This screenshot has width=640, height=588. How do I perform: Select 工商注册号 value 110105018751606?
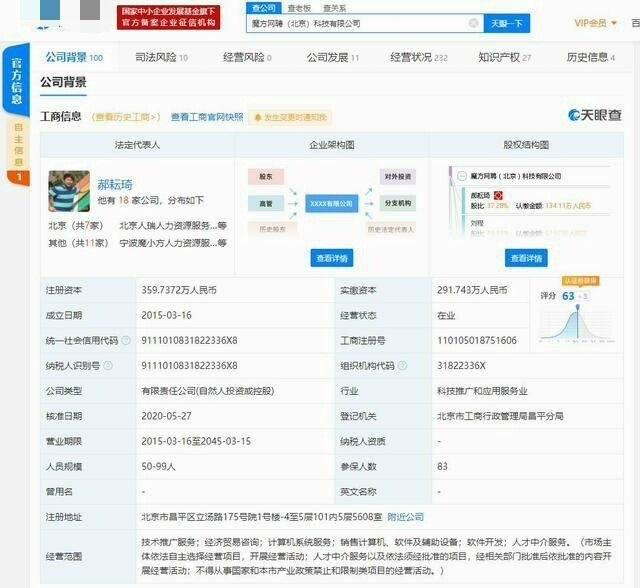477,340
